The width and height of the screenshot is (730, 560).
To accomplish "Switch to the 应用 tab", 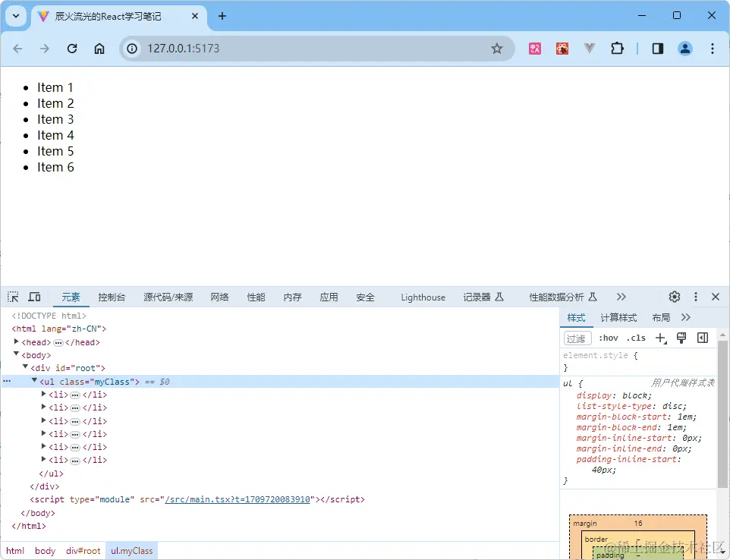I will (329, 297).
